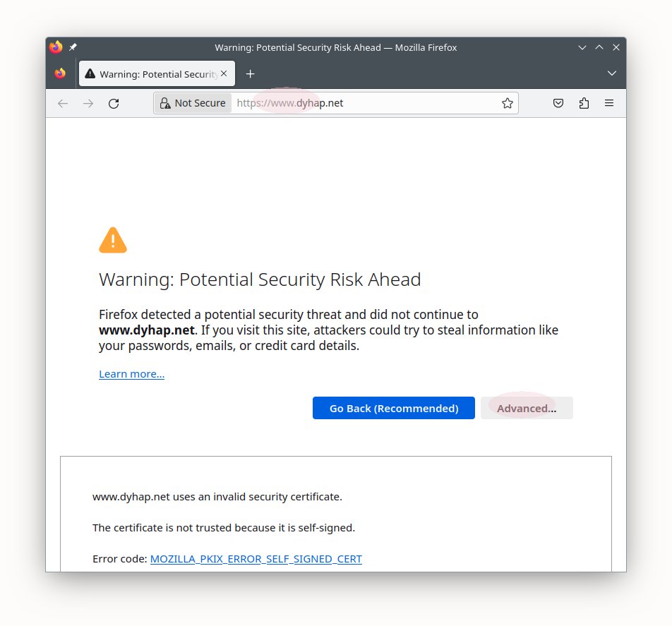Toggle the pin icon in title bar

pos(73,47)
